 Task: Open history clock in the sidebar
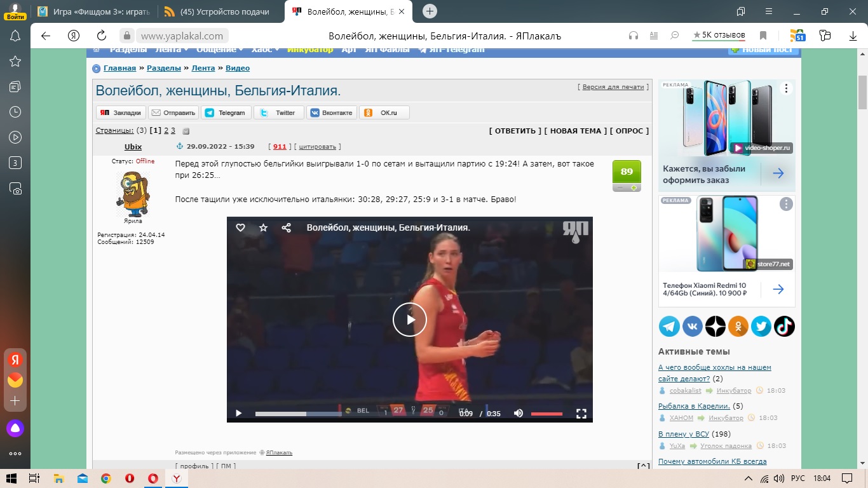[15, 112]
